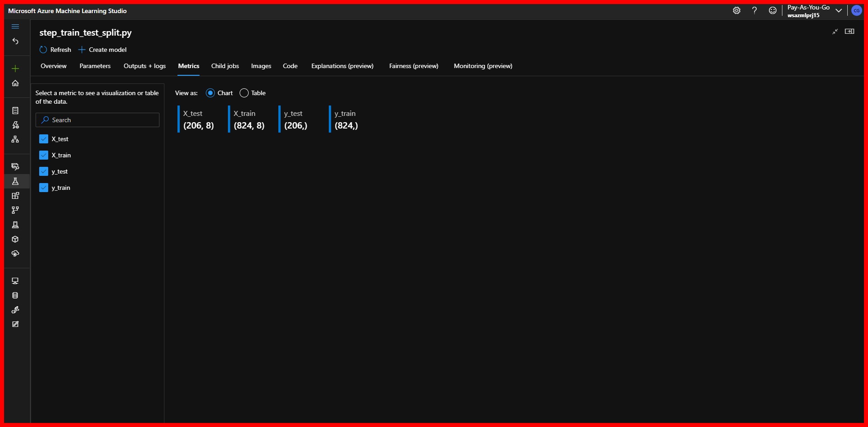Click the Refresh circular arrow icon
The image size is (868, 427).
point(43,50)
